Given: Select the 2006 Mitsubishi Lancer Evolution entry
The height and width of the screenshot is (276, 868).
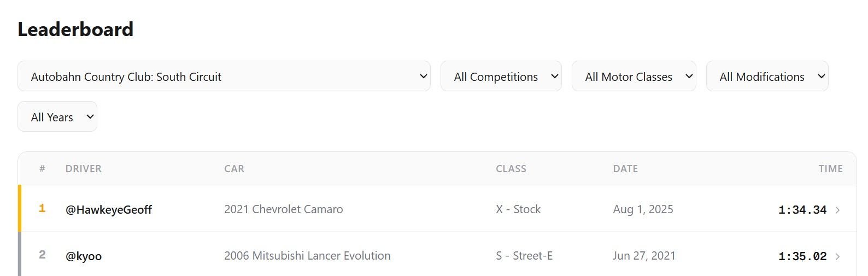Looking at the screenshot, I should [x=307, y=256].
